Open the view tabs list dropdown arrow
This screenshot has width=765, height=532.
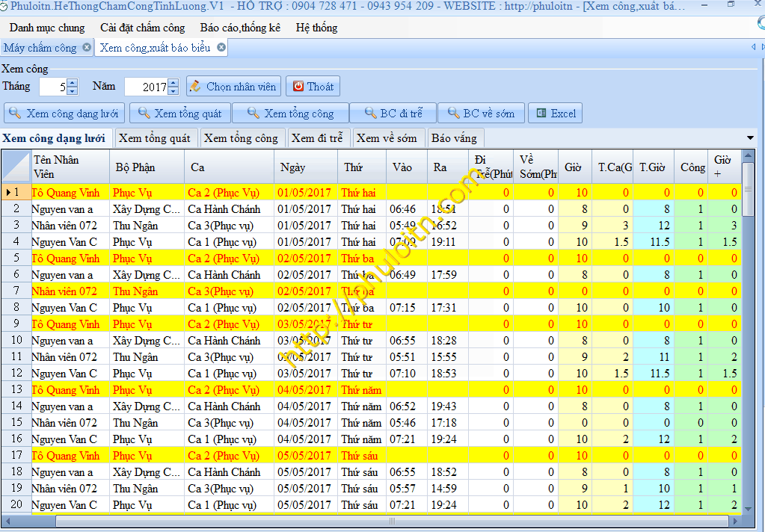point(750,138)
